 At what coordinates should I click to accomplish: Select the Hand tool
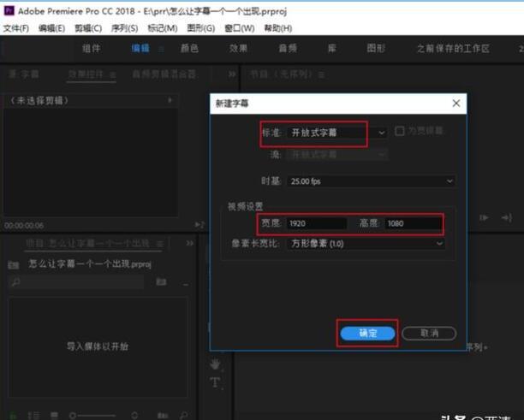[215, 364]
